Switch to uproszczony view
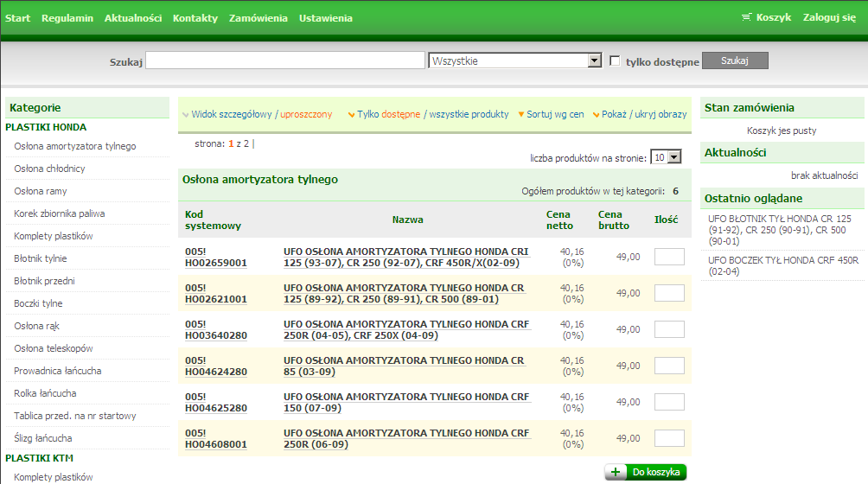This screenshot has width=868, height=484. point(306,114)
